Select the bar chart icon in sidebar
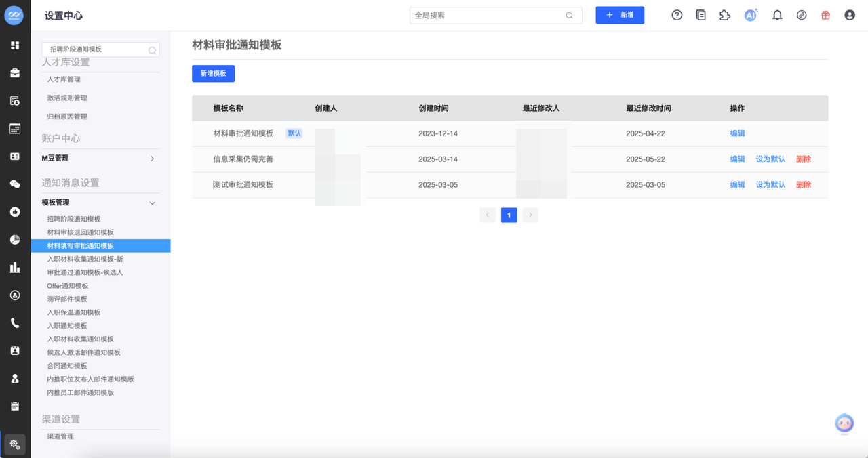The height and width of the screenshot is (458, 868). (x=15, y=268)
